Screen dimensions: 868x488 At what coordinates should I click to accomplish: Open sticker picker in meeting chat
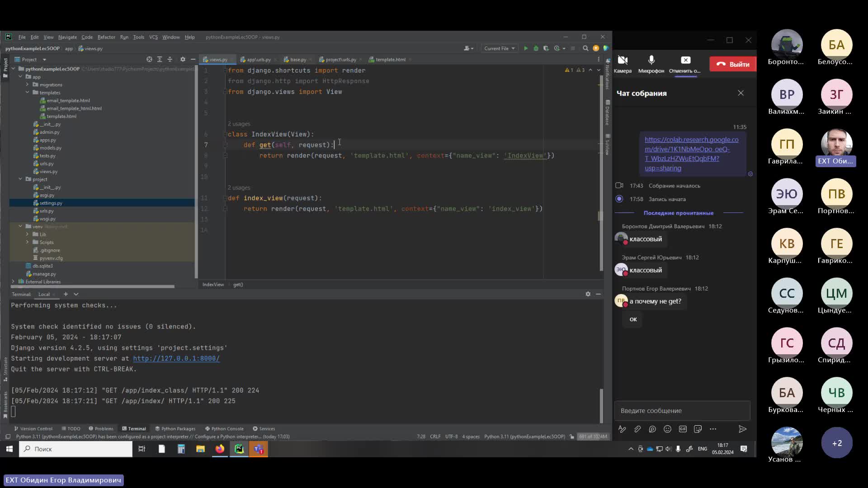pyautogui.click(x=698, y=429)
